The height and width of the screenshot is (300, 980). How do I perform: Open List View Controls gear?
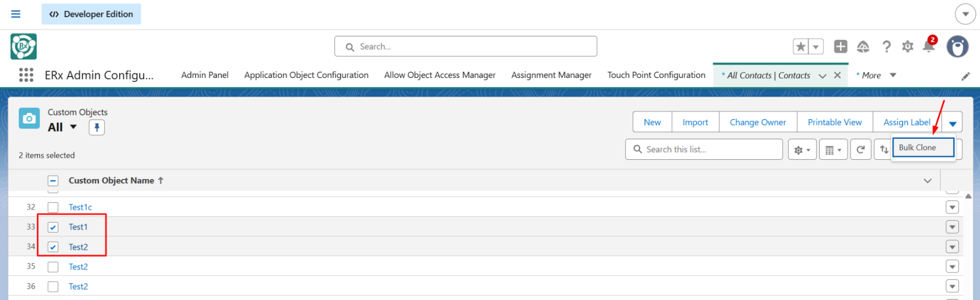[x=802, y=150]
